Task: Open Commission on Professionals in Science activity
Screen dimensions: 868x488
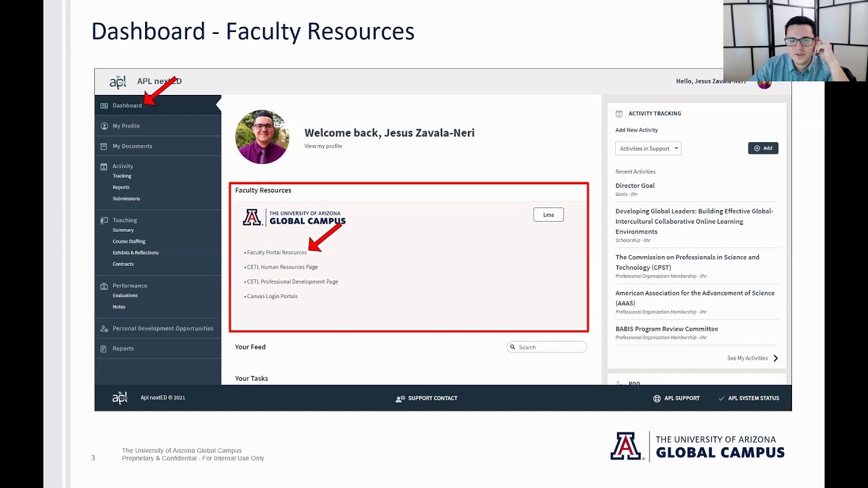Action: click(x=687, y=262)
